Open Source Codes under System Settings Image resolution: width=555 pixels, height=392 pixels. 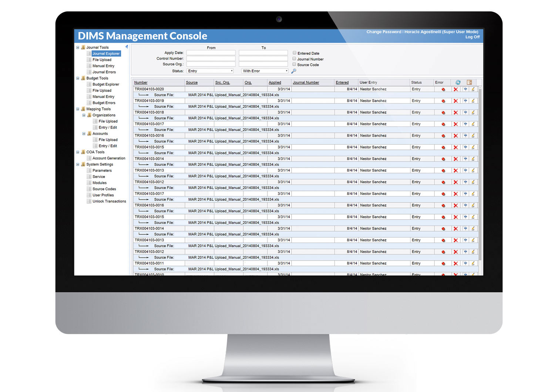coord(104,189)
